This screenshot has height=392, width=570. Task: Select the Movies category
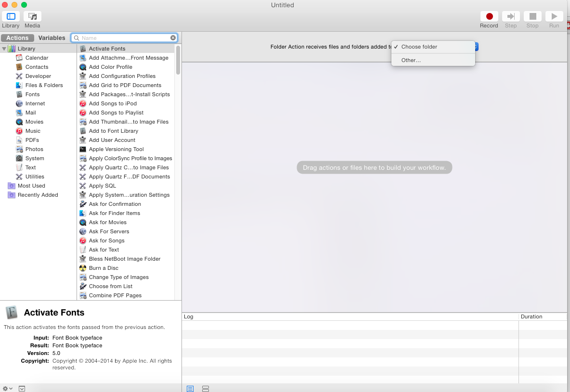pyautogui.click(x=34, y=122)
